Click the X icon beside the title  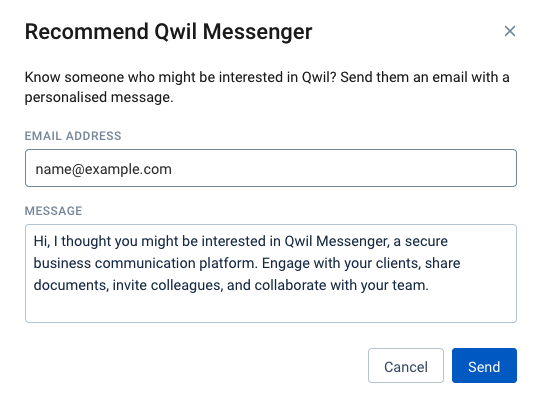pyautogui.click(x=510, y=31)
